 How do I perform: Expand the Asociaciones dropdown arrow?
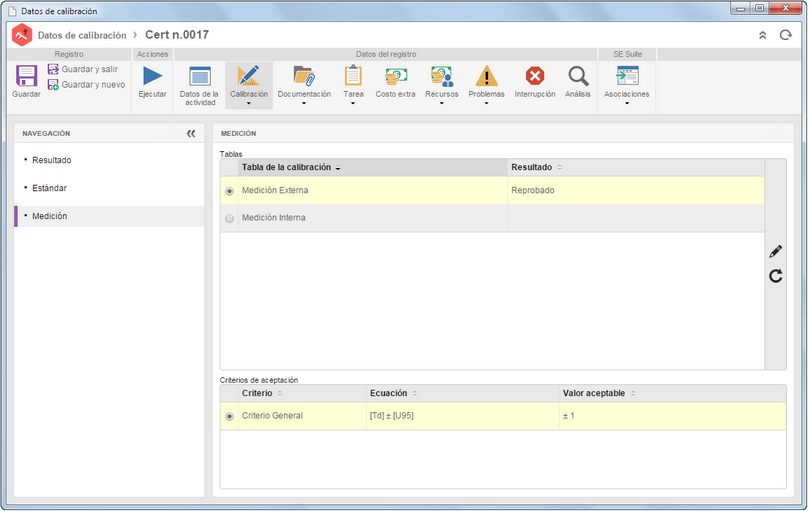tap(627, 104)
